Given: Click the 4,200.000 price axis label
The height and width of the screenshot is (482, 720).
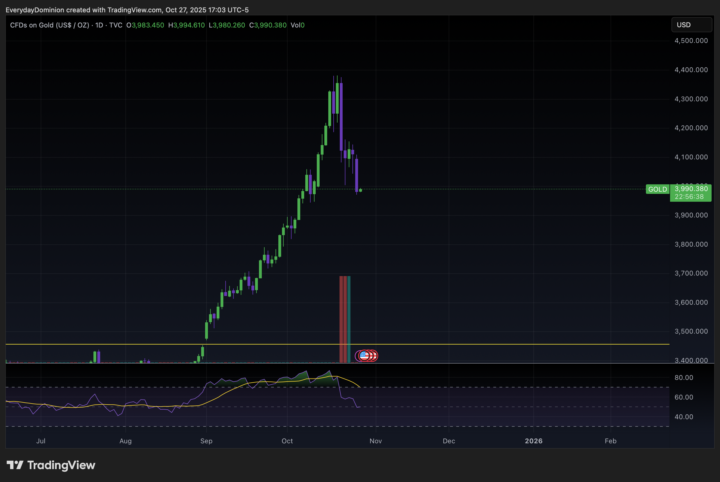Looking at the screenshot, I should 691,128.
